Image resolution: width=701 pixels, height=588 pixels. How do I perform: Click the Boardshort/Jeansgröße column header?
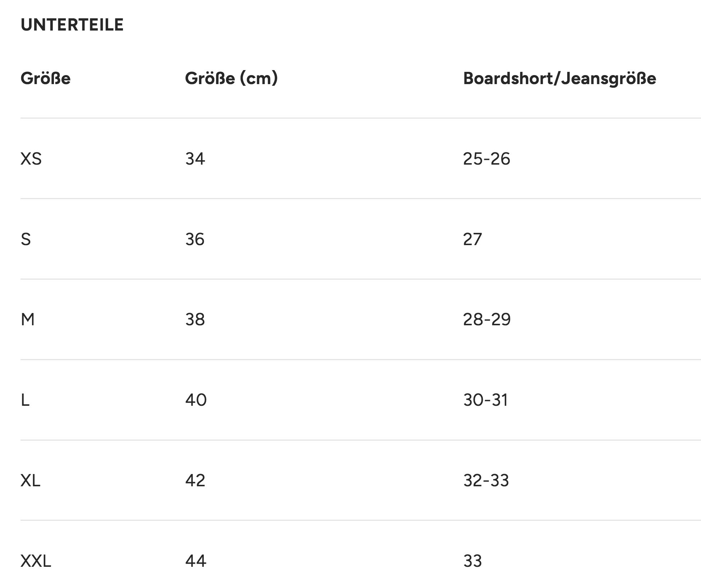[x=559, y=78]
